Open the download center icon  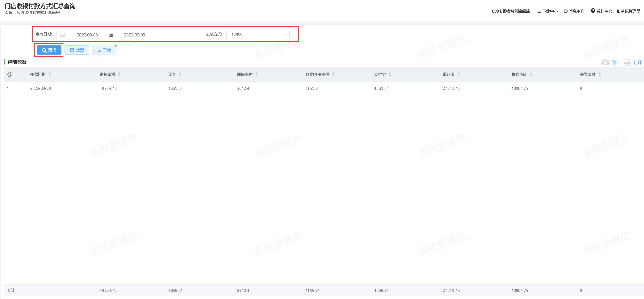point(539,11)
